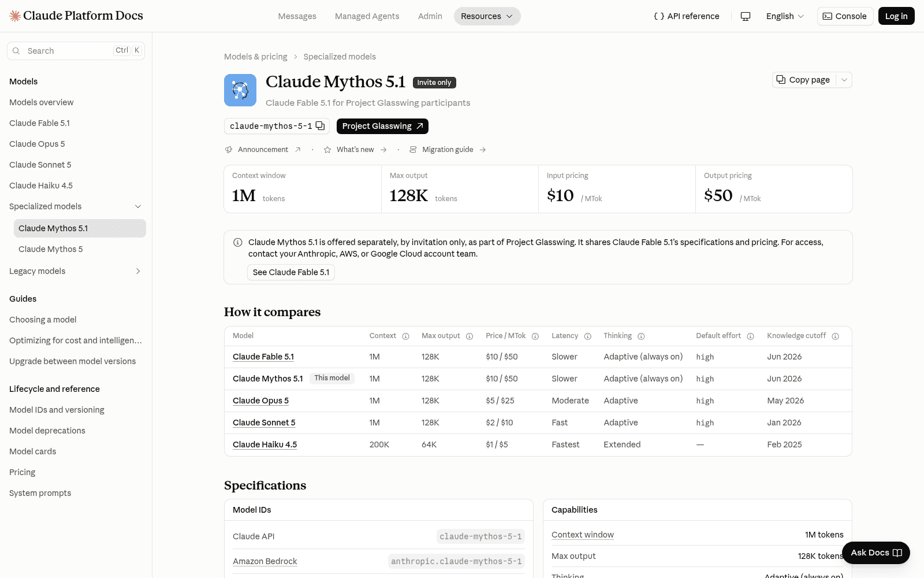Open Choosing a model guide

[x=43, y=320]
